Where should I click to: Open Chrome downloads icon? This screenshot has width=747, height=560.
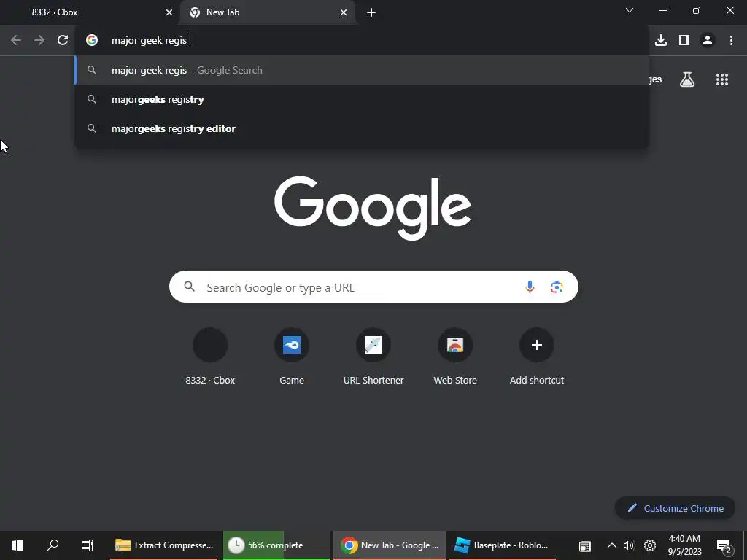tap(660, 40)
